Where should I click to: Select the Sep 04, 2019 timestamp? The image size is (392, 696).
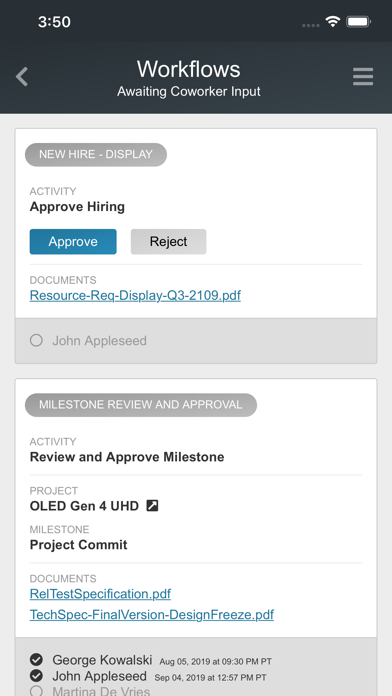pos(210,677)
